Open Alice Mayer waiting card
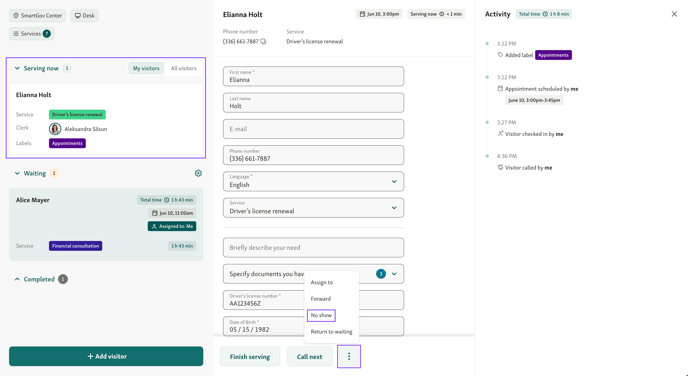Viewport: 688px width, 376px height. [x=106, y=225]
